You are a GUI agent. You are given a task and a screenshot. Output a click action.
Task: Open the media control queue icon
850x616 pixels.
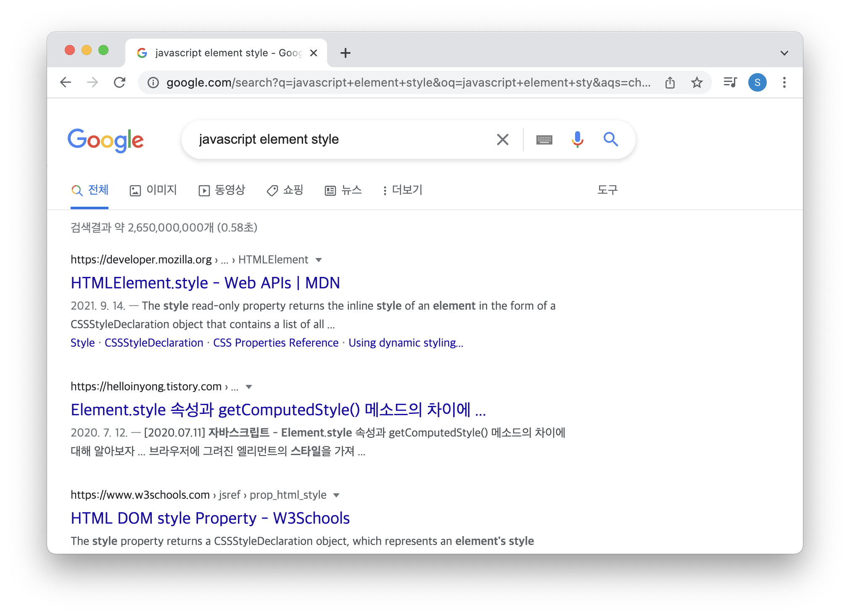tap(730, 82)
